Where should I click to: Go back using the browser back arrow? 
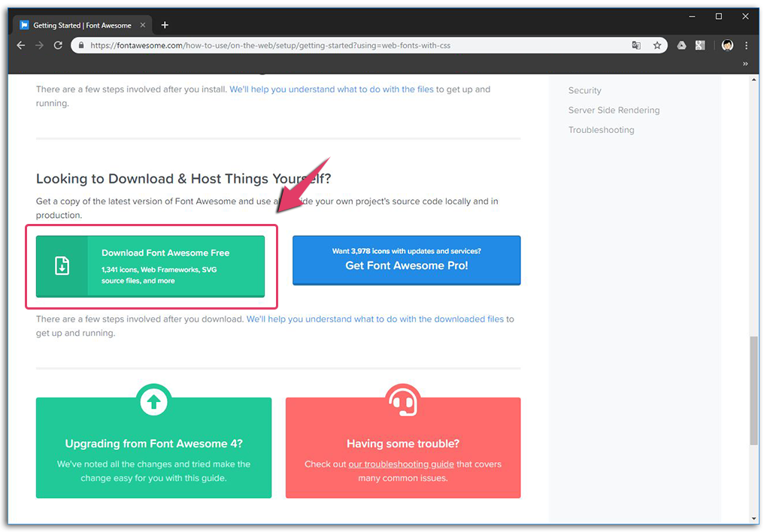coord(21,45)
